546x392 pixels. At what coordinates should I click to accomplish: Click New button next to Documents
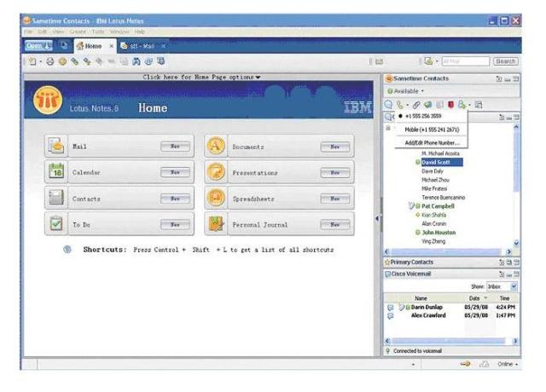point(335,147)
